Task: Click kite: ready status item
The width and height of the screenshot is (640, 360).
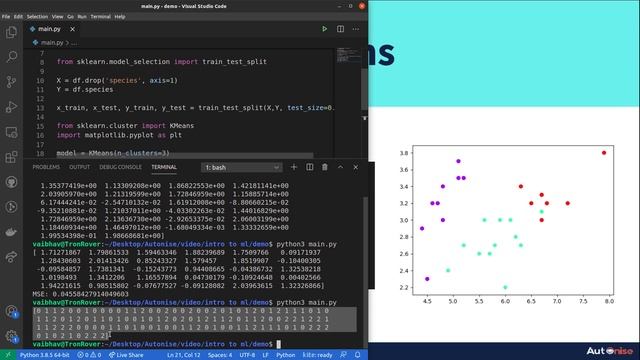Action: point(317,355)
